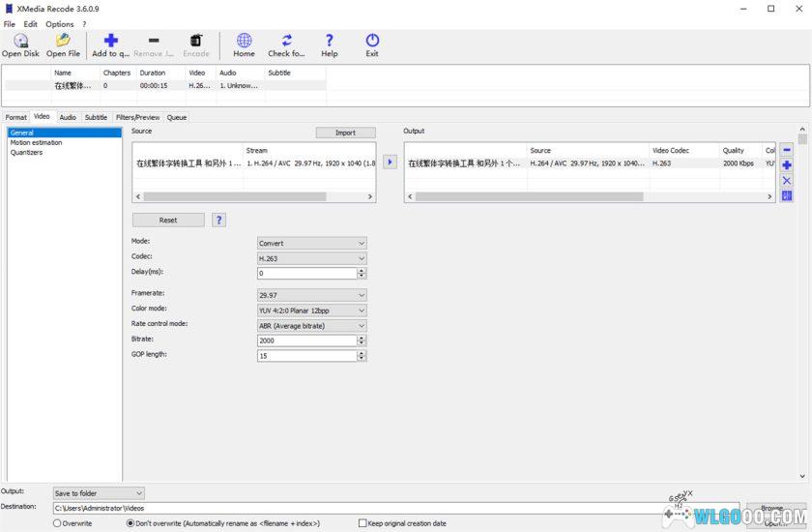Screen dimensions: 812x532
Task: Click the Output list horizontal scrollbar
Action: pos(529,197)
